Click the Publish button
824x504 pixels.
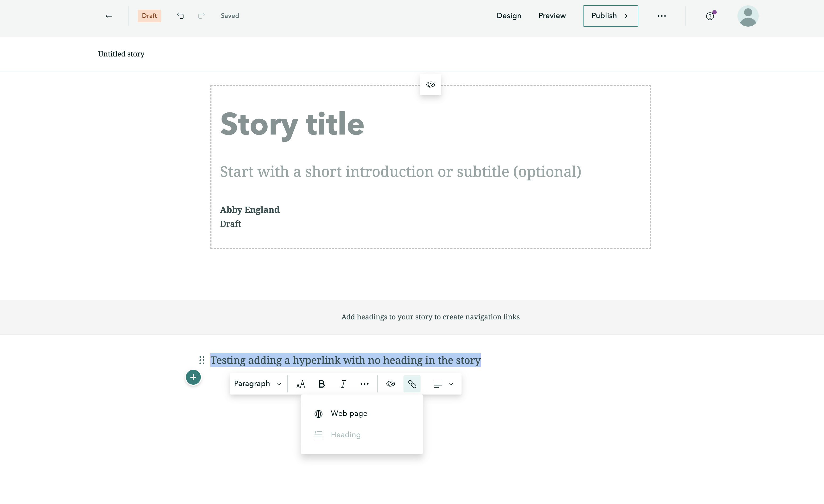coord(610,16)
